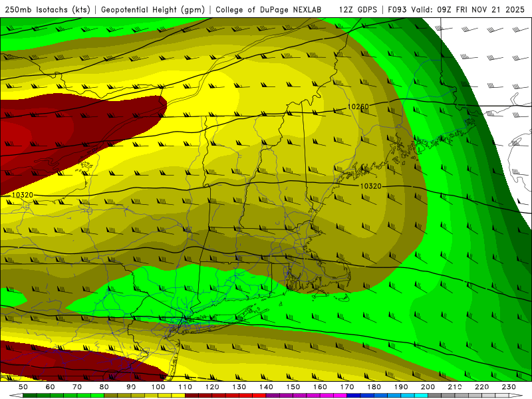Click the 140 value on the scale
Image resolution: width=532 pixels, height=399 pixels.
266,387
